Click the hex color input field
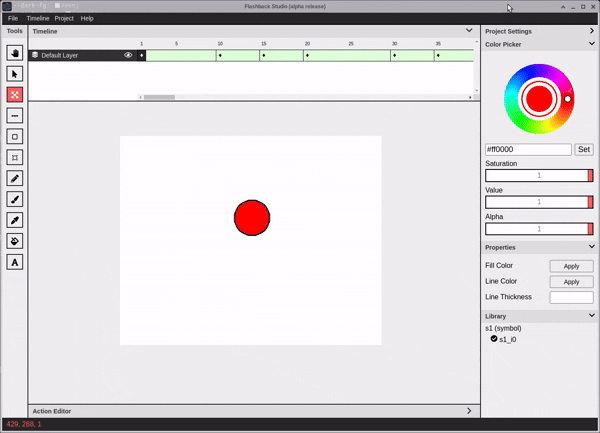 [x=528, y=150]
